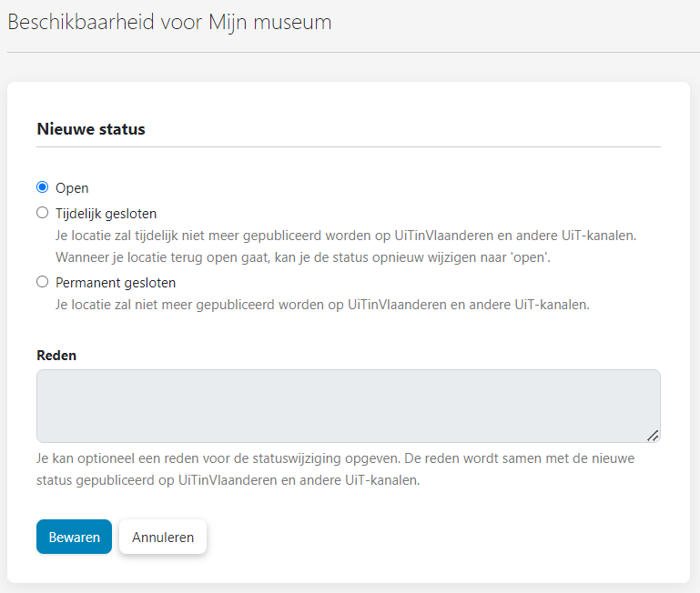Click the "Wanneer je locatie terug open gaat" line

coord(303,257)
